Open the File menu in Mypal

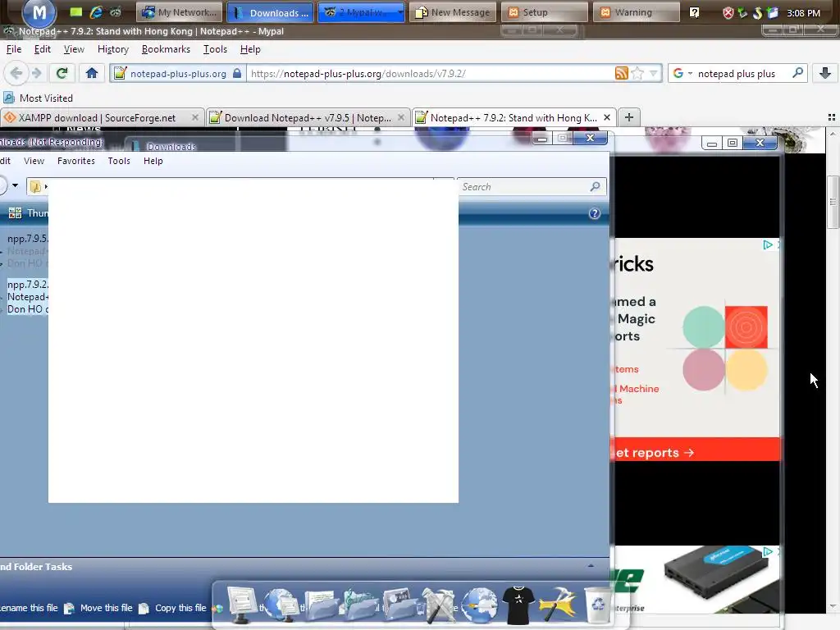(x=14, y=49)
